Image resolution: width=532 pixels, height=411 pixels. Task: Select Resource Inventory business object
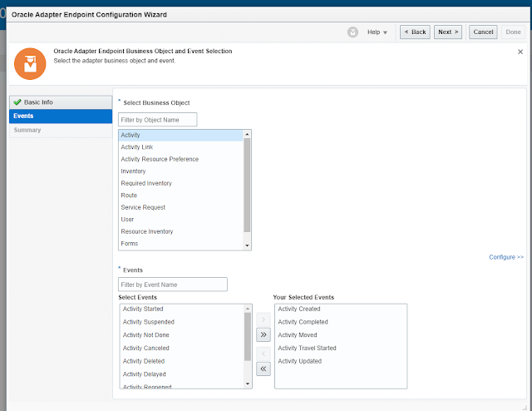point(181,231)
